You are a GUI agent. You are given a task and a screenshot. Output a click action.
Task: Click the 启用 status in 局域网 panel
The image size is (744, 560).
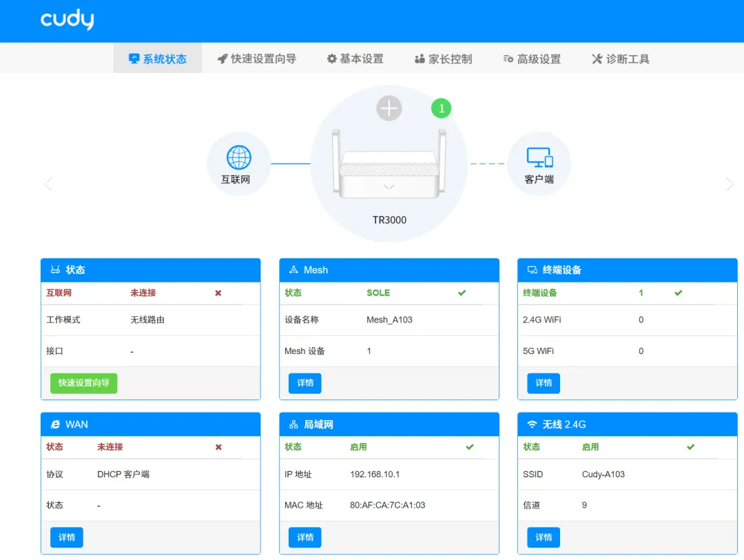(359, 447)
